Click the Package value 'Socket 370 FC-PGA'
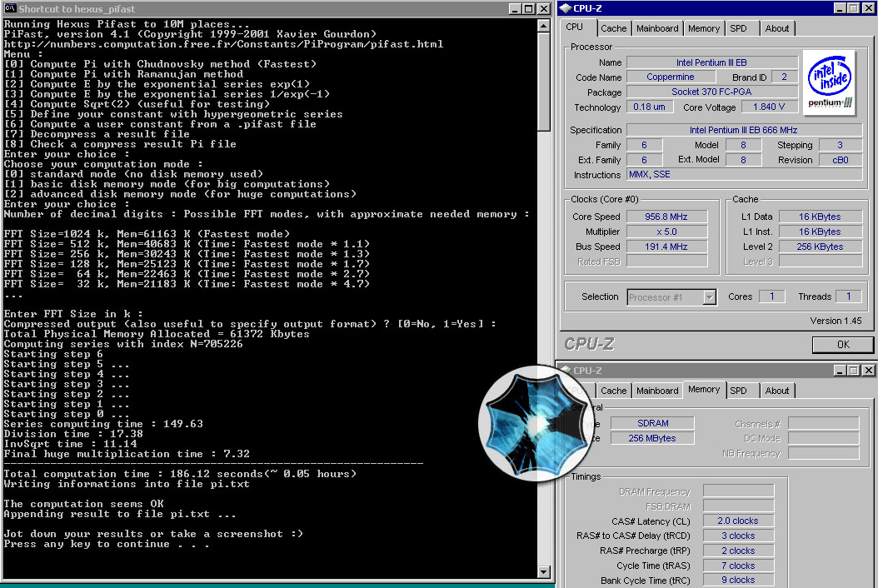This screenshot has height=588, width=878. (711, 92)
